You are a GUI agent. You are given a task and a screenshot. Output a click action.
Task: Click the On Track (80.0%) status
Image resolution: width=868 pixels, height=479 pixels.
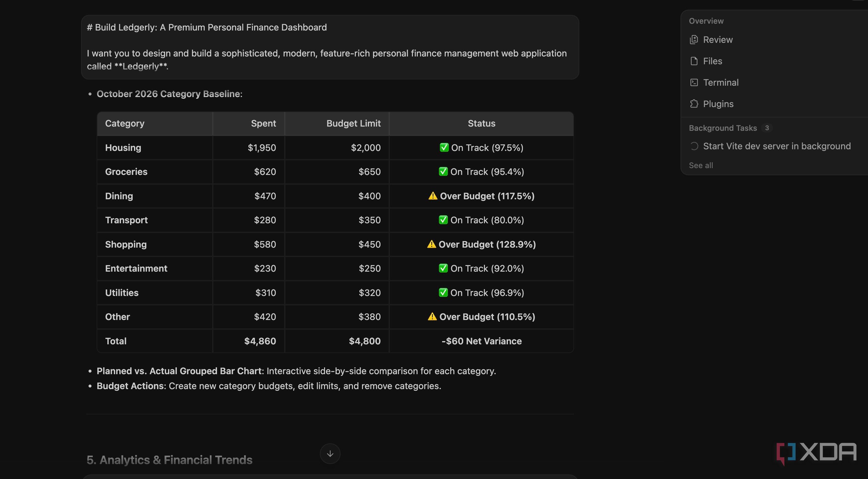click(481, 220)
